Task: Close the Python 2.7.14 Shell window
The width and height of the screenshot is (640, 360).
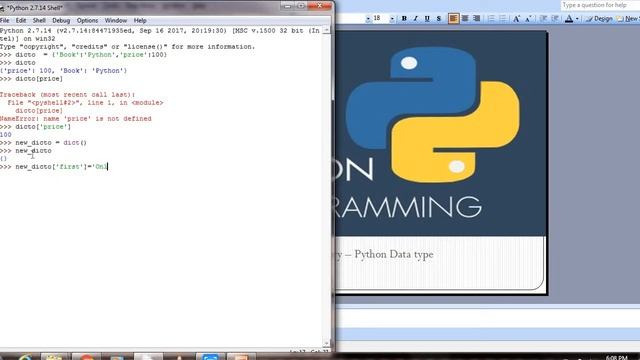Action: click(x=320, y=6)
